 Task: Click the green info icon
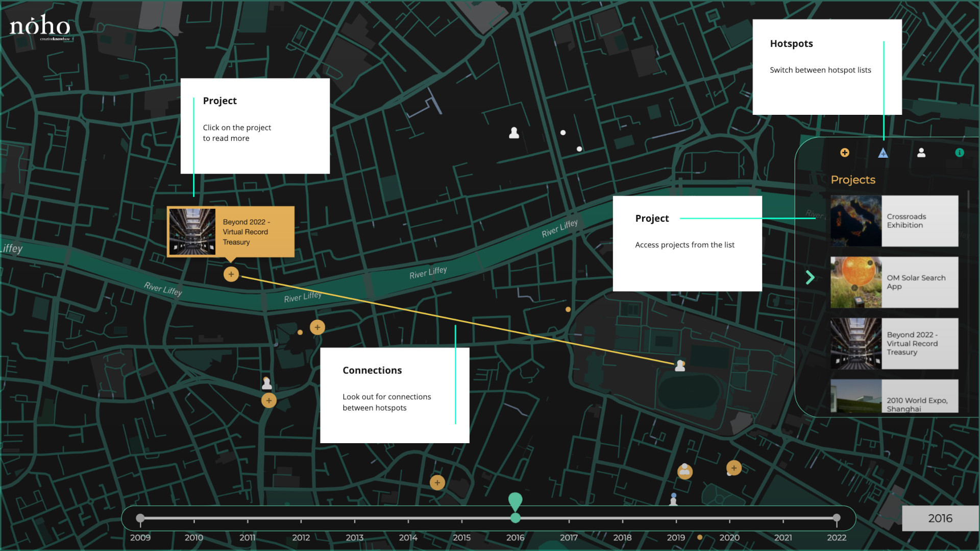(x=960, y=153)
